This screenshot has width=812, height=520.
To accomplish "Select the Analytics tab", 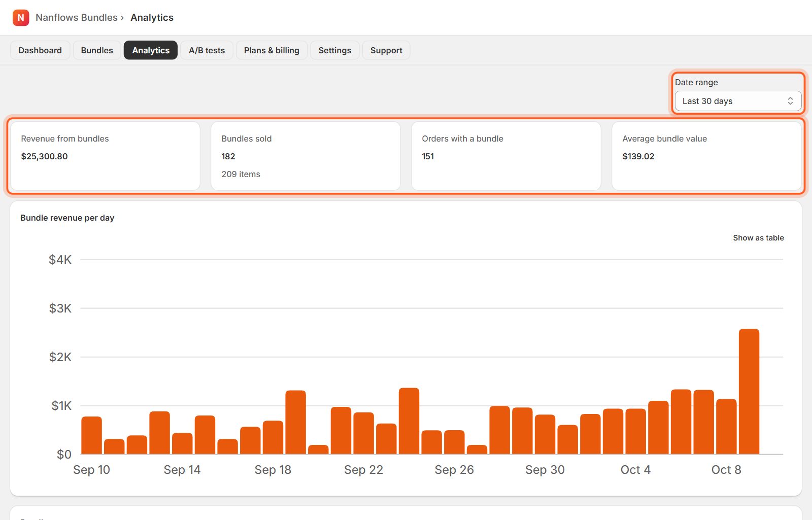I will pos(151,50).
